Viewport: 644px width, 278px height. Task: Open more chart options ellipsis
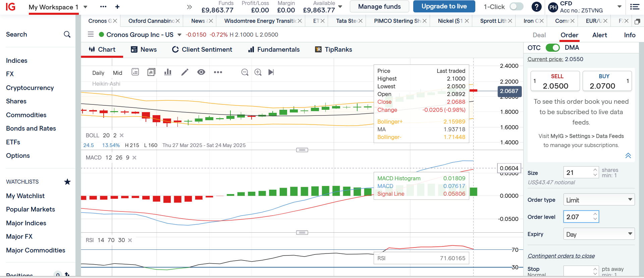tap(218, 72)
